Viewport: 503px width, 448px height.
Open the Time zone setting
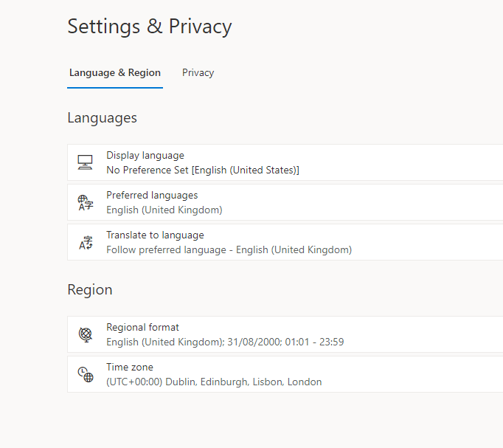tap(285, 374)
